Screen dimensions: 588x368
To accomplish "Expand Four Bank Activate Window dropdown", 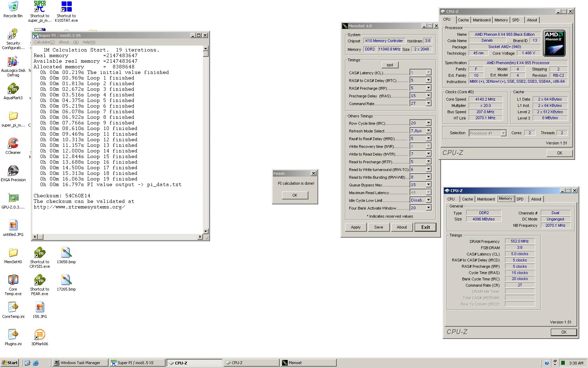I will [x=428, y=208].
